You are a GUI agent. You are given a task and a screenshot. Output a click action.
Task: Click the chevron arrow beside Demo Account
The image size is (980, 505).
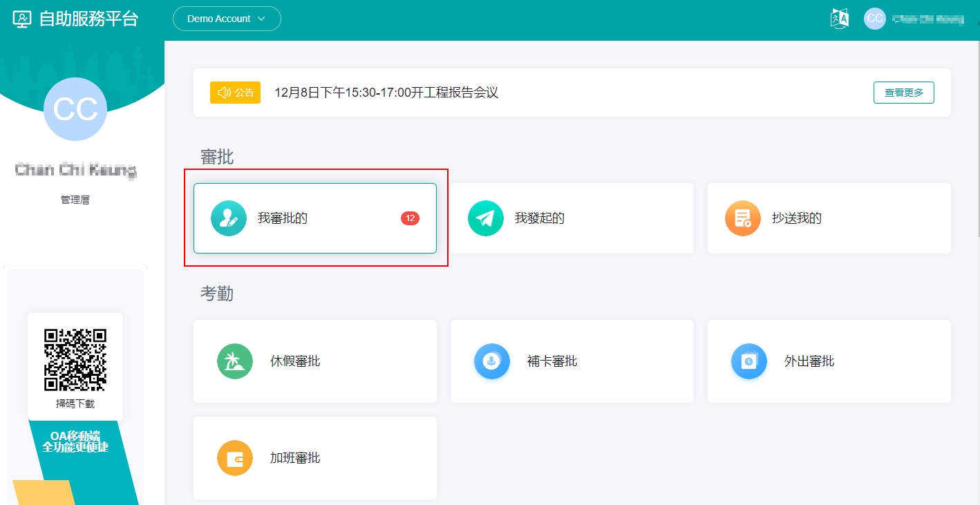(x=261, y=19)
